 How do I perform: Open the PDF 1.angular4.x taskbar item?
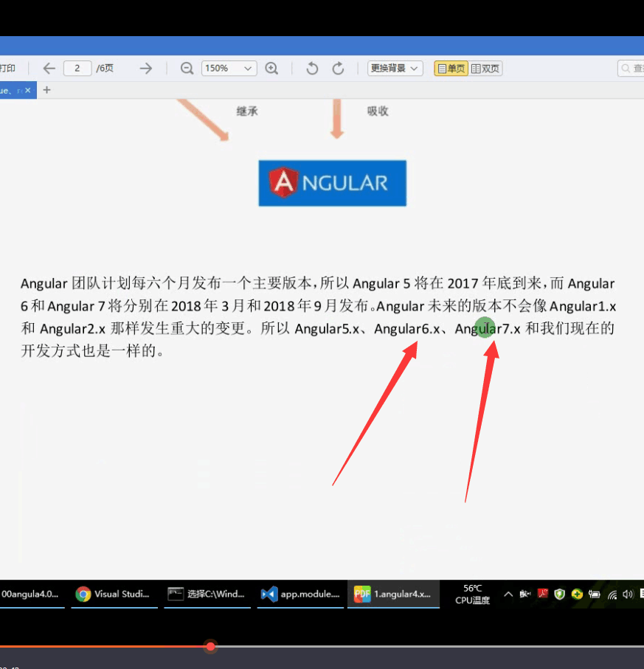(393, 594)
